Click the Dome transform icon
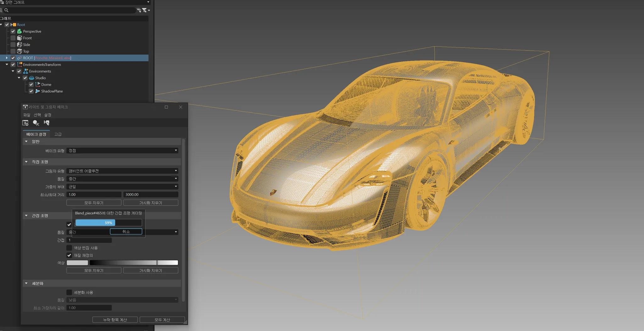The height and width of the screenshot is (331, 644). pos(38,84)
